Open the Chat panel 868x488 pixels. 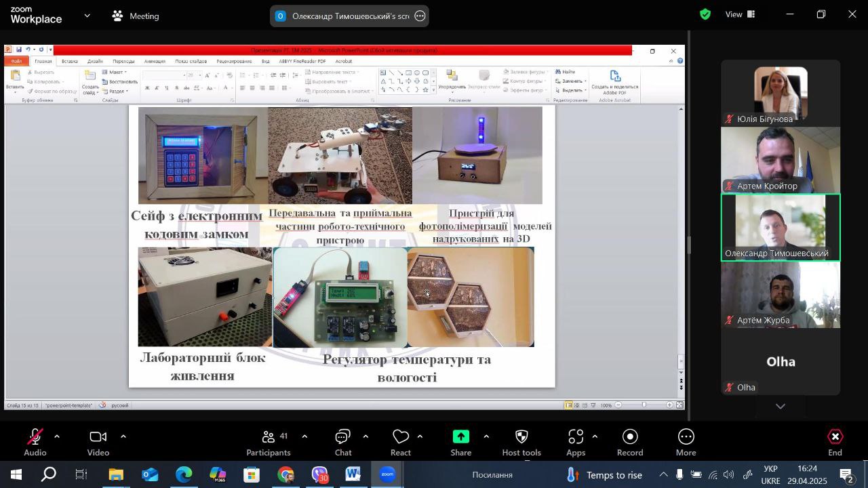coord(343,442)
